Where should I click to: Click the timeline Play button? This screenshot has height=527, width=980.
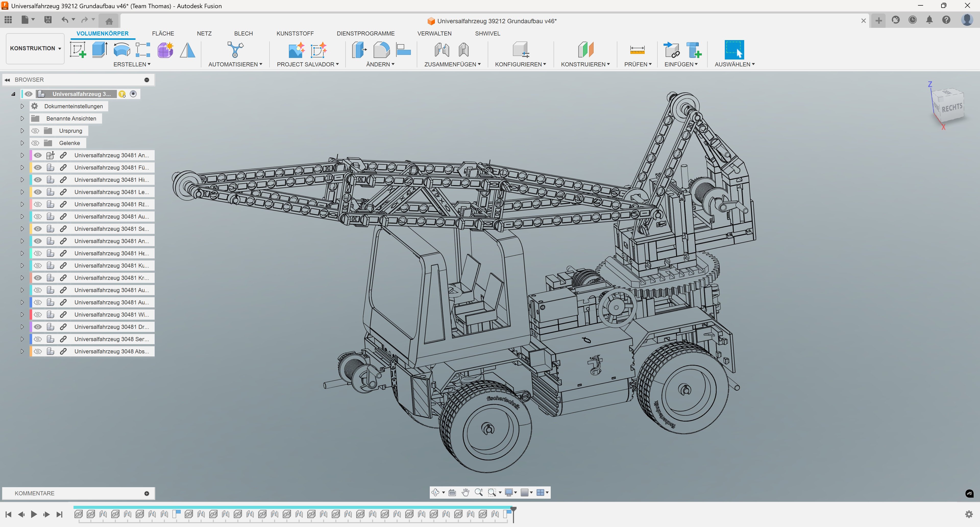(x=34, y=514)
